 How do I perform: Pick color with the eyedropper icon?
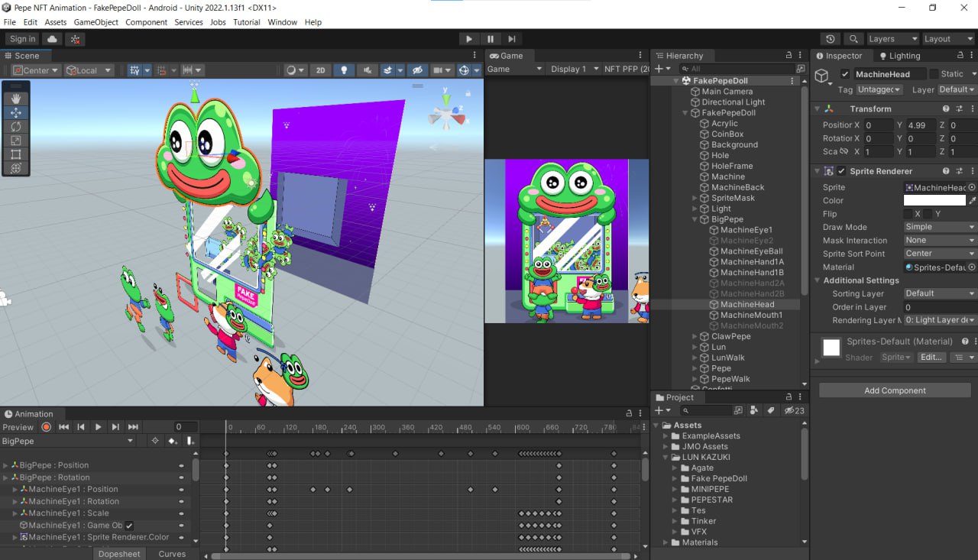972,200
